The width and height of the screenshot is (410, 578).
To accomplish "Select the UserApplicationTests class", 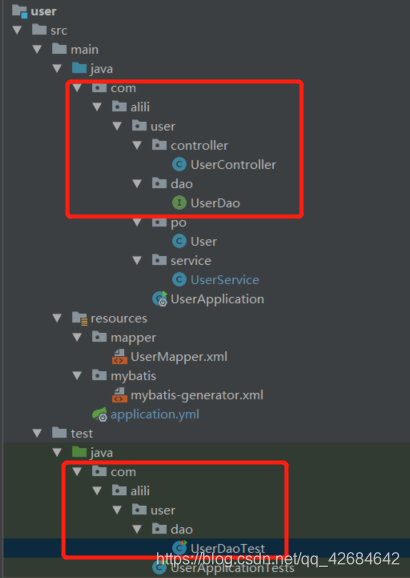I will (x=232, y=568).
